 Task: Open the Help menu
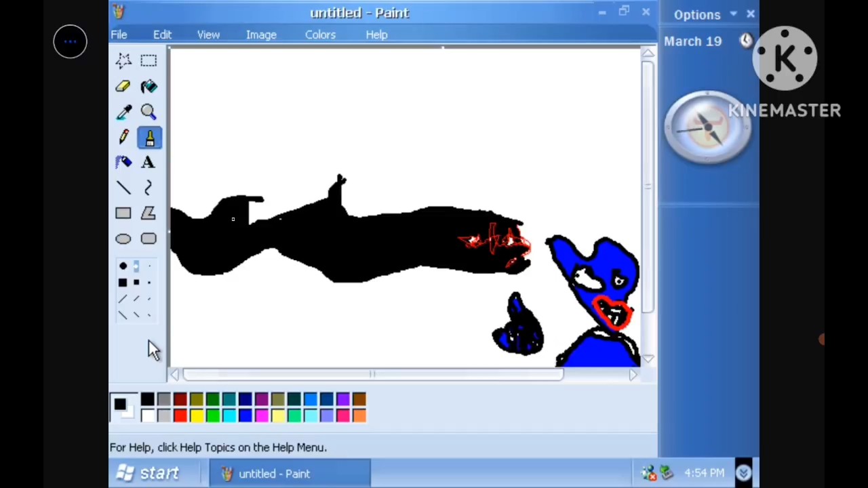(376, 35)
